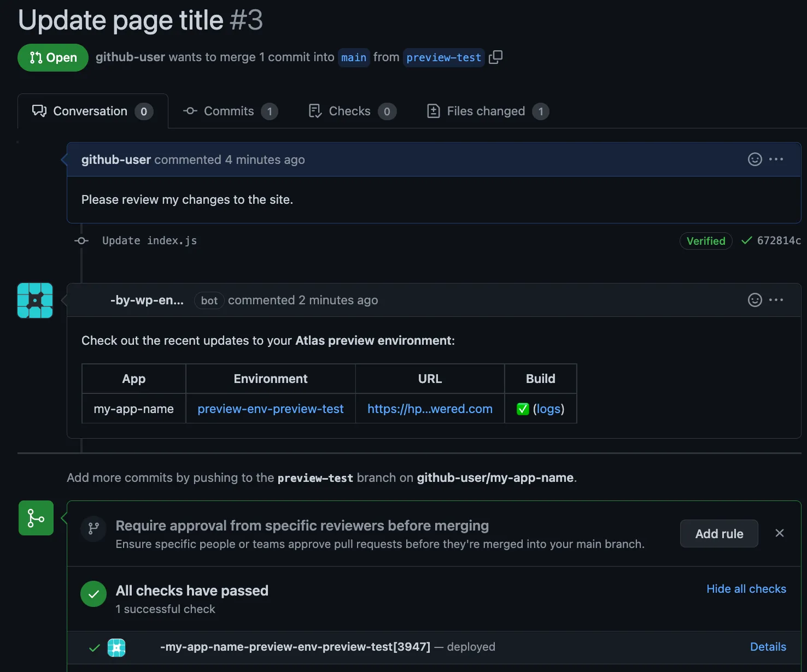807x672 pixels.
Task: Copy the preview-test branch name
Action: click(496, 57)
